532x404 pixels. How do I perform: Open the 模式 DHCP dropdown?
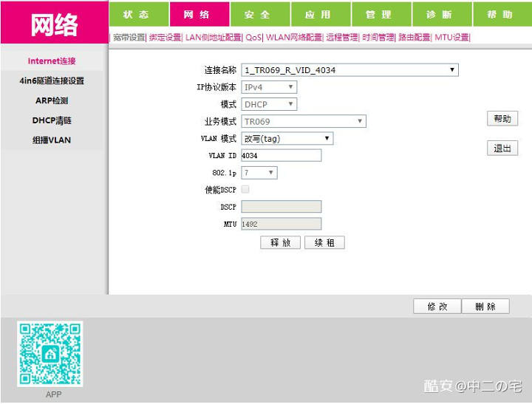pyautogui.click(x=270, y=104)
